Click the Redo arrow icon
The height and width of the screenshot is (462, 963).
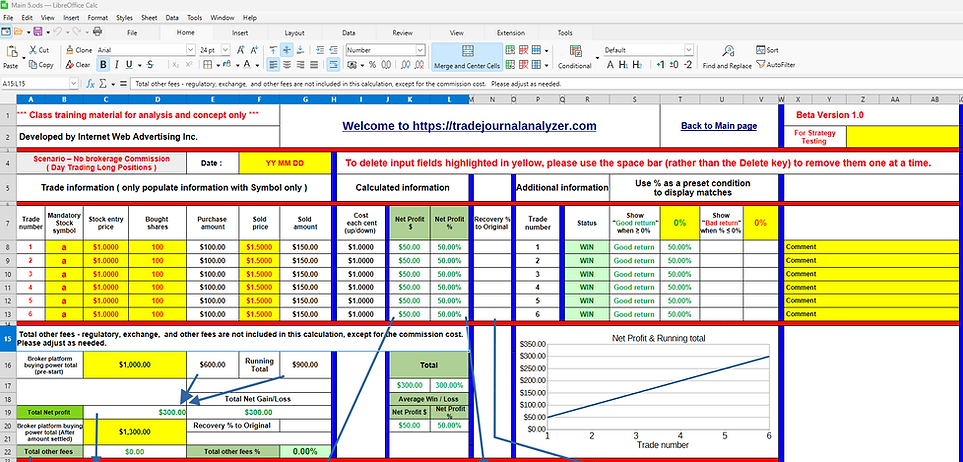(76, 32)
